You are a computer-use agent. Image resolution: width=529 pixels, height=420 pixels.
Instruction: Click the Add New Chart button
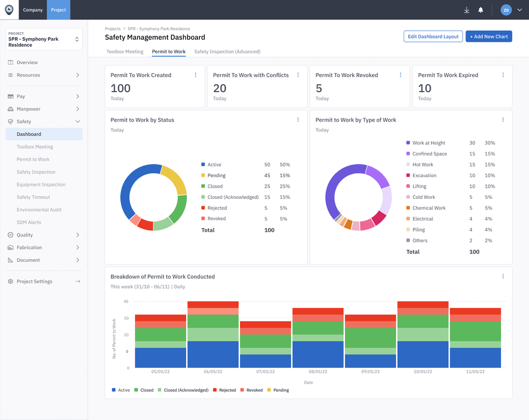pyautogui.click(x=489, y=36)
